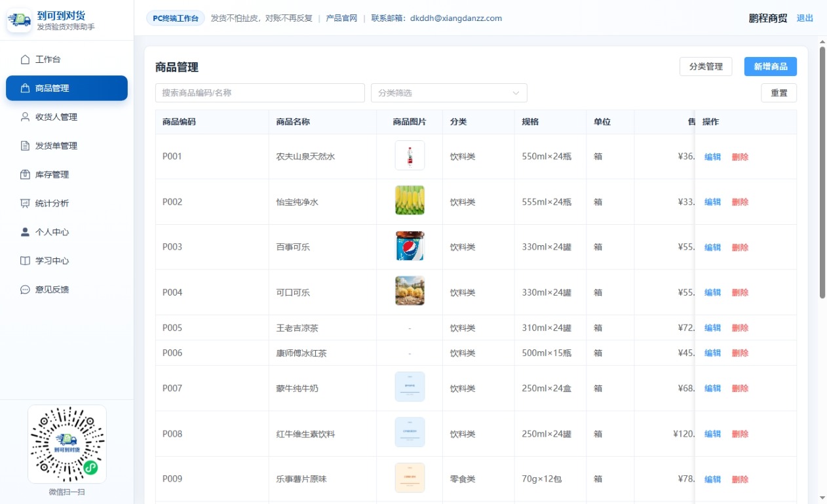Click 退出 to log out
The image size is (827, 504).
coord(805,18)
